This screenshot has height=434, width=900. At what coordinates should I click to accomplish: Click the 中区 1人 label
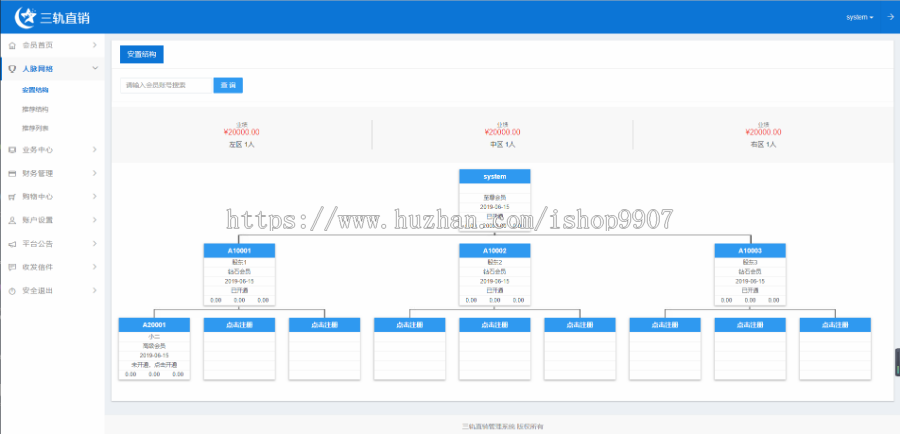pyautogui.click(x=502, y=145)
